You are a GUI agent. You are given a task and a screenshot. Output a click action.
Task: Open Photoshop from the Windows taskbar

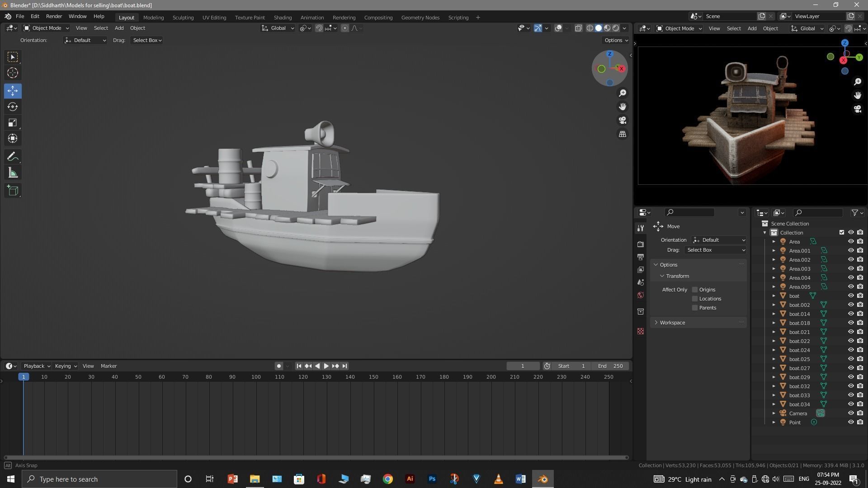pyautogui.click(x=432, y=479)
